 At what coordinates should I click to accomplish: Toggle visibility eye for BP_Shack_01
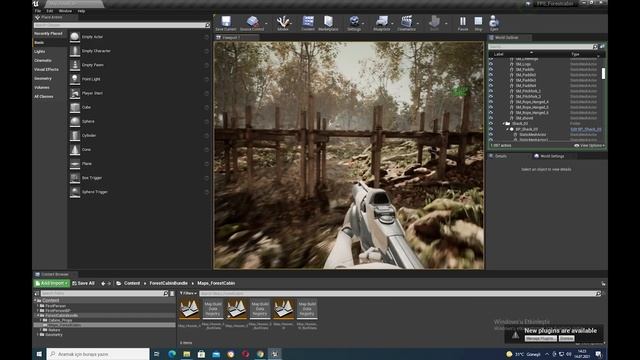click(491, 129)
